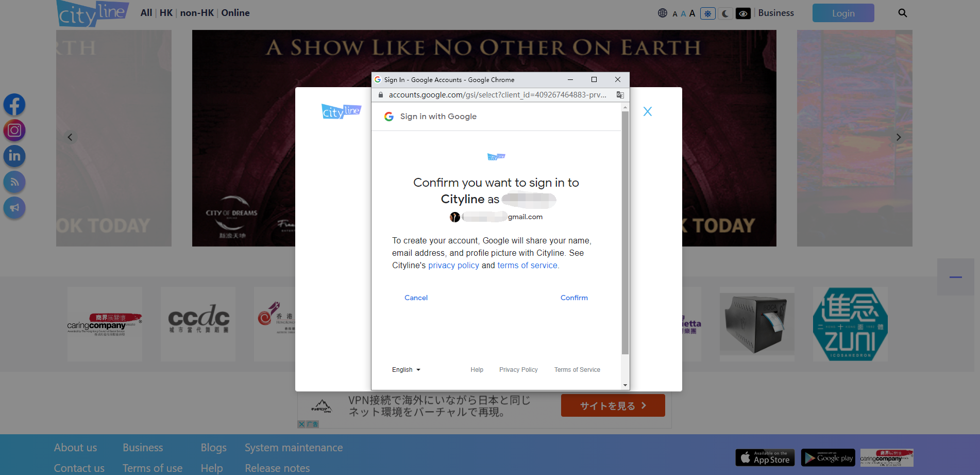980x475 pixels.
Task: Go to next banner slide arrow
Action: click(898, 137)
